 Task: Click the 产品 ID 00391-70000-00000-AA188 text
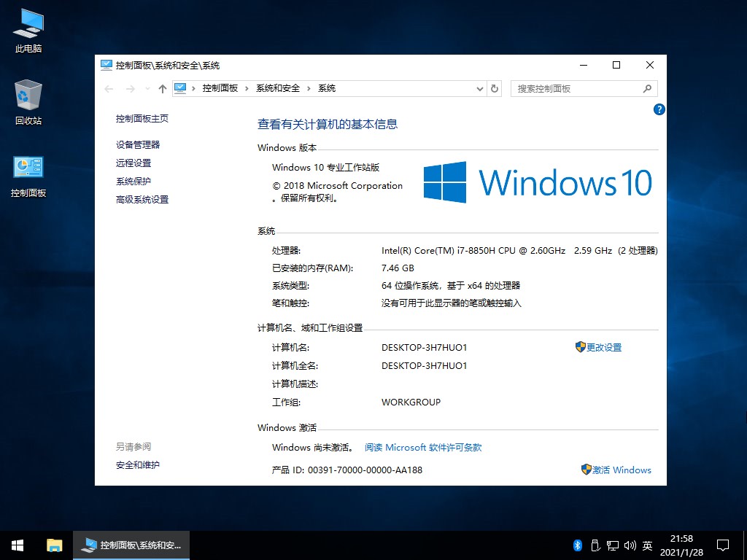[x=347, y=470]
